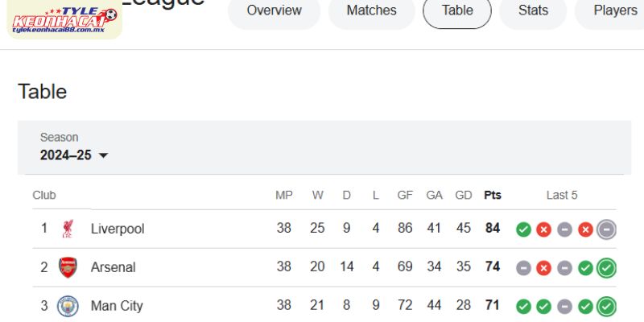
Task: Click the Liverpool club crest icon
Action: (x=68, y=229)
